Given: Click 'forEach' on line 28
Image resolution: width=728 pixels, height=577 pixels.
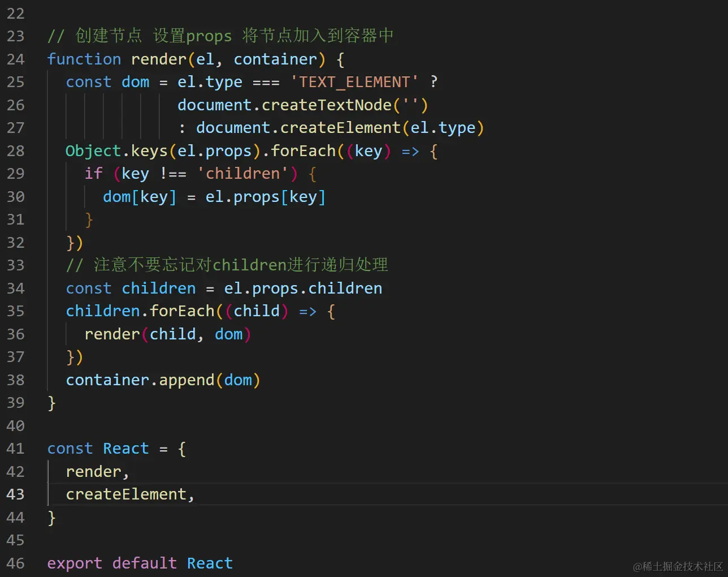Looking at the screenshot, I should 304,151.
